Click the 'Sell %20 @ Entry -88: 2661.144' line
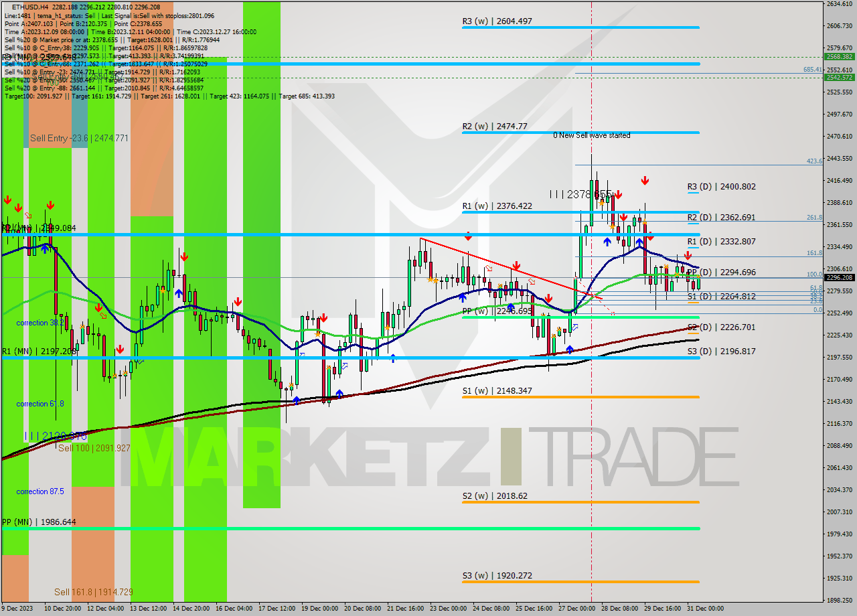Screen dimensions: 857x616 pos(104,88)
